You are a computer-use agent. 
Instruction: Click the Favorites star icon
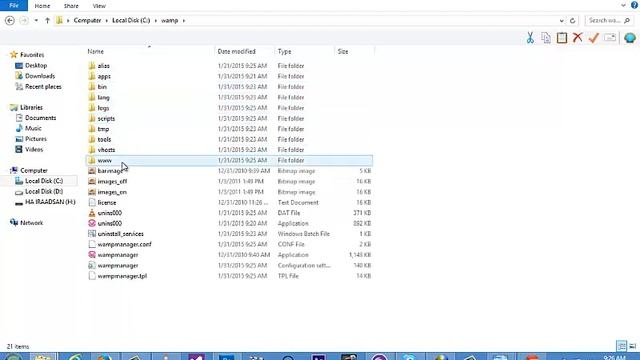point(13,54)
